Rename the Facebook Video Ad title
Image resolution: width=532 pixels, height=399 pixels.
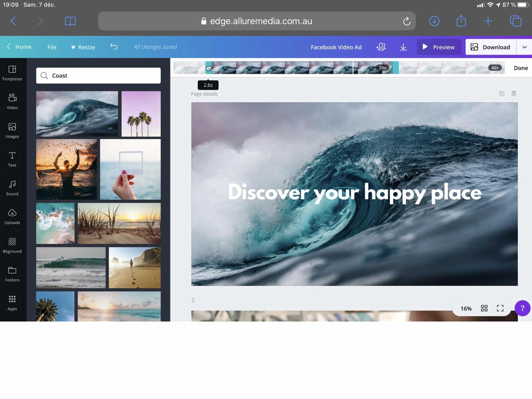point(336,47)
